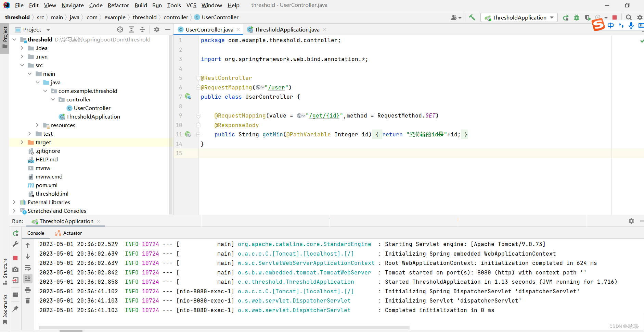Open the code-with-me user icon menu

coord(456,17)
